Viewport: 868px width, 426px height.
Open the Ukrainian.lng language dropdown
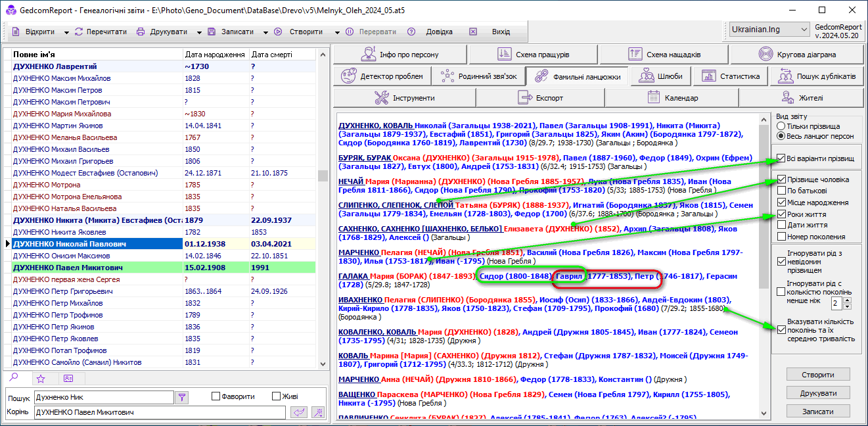pos(769,30)
